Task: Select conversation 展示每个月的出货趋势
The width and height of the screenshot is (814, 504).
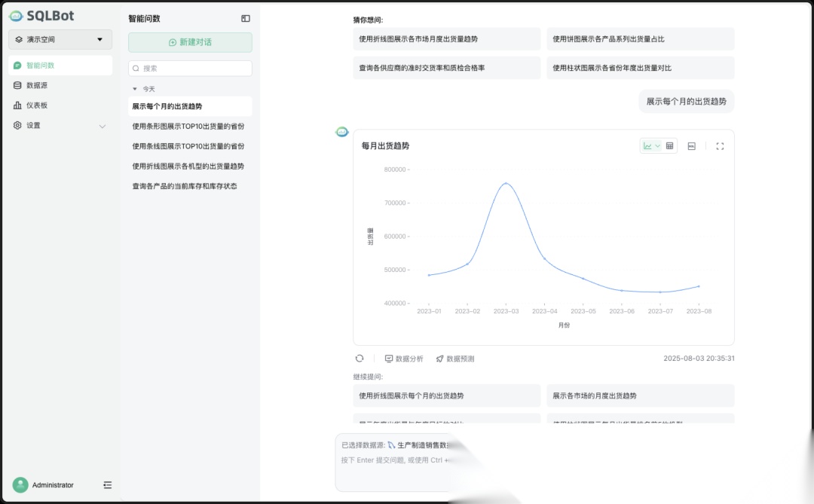Action: click(x=169, y=106)
